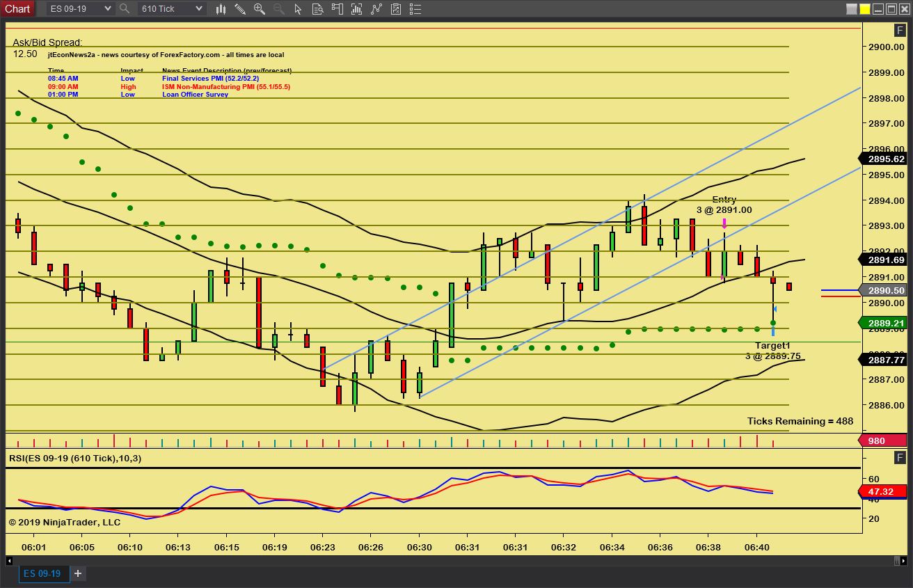Open the Indicators icon
Viewport: 913px width, 588px height.
(x=376, y=9)
